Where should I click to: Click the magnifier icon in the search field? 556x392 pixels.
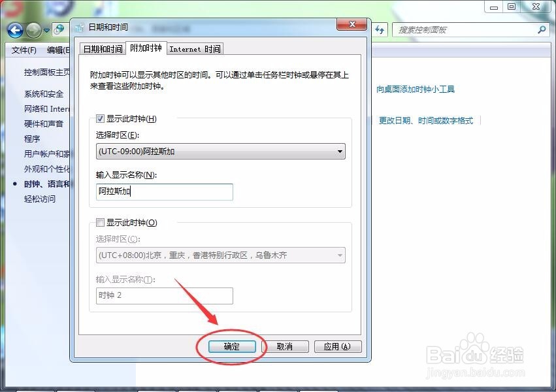click(542, 29)
